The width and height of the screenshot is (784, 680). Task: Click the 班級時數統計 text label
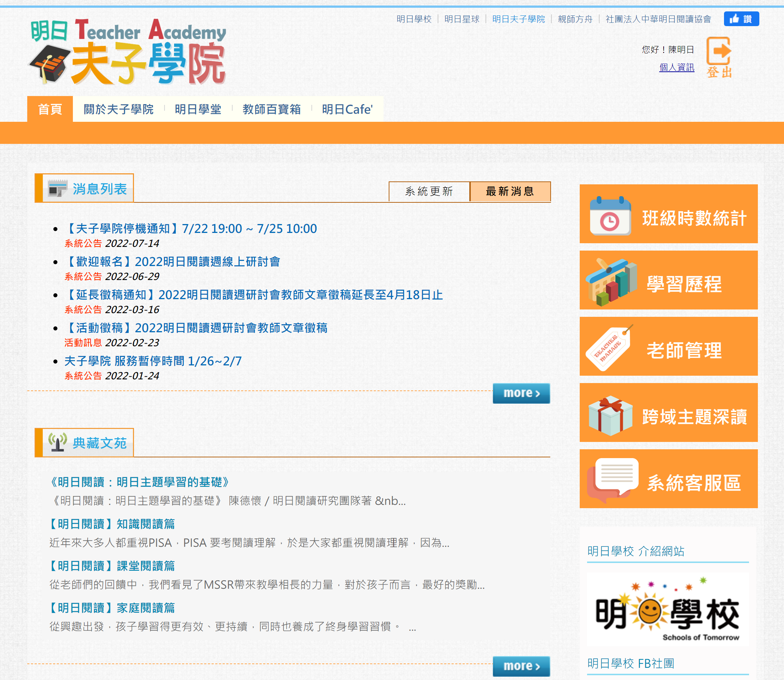[x=694, y=218]
